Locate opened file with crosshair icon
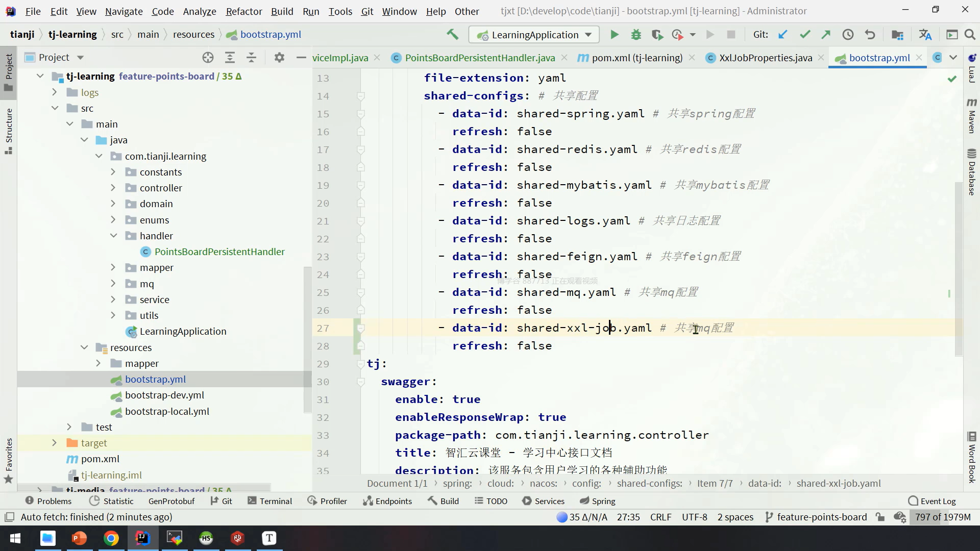This screenshot has height=551, width=980. click(x=208, y=58)
